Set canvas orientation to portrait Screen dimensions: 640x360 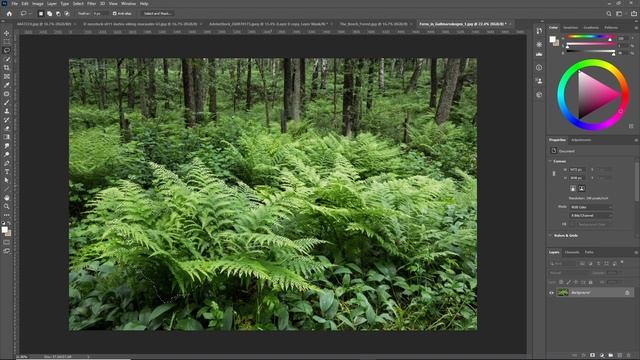[x=573, y=188]
